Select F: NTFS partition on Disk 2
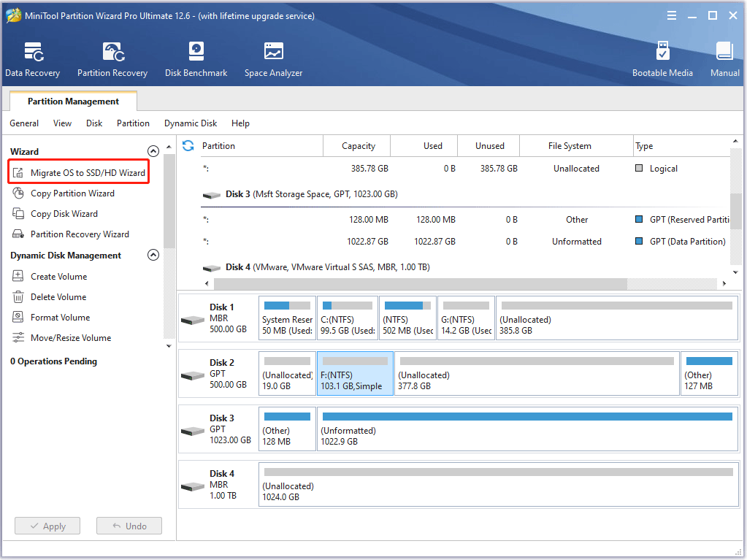747x560 pixels. pos(355,374)
